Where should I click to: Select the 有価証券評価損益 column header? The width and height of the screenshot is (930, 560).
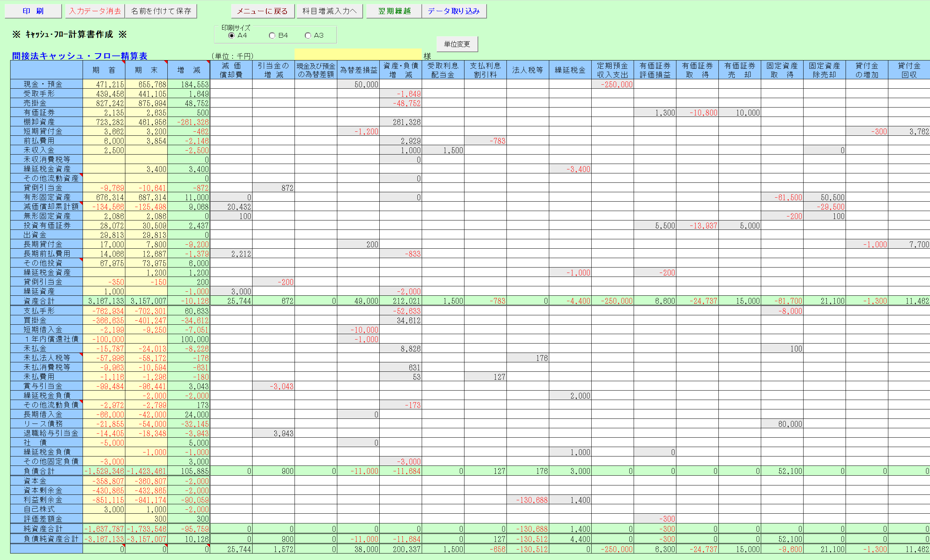[655, 70]
